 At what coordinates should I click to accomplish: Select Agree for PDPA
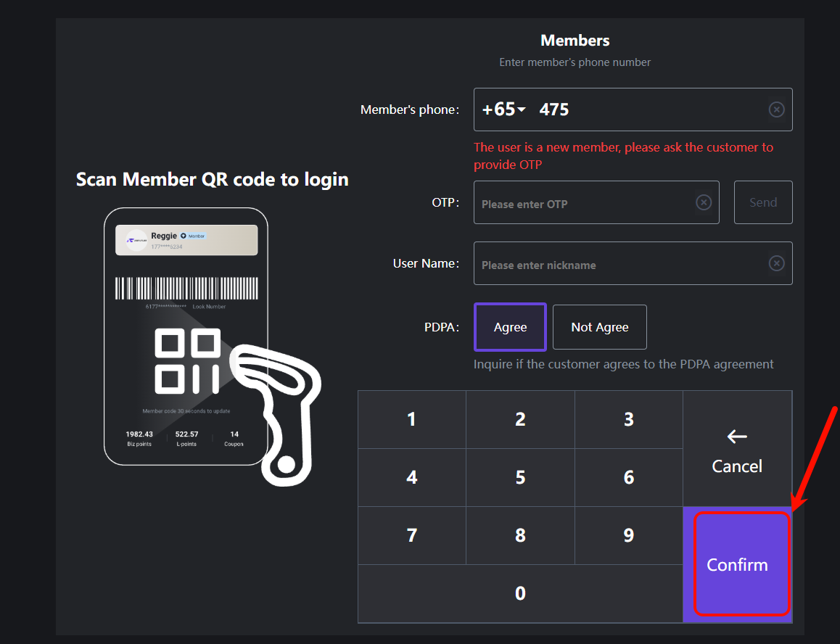(x=510, y=327)
